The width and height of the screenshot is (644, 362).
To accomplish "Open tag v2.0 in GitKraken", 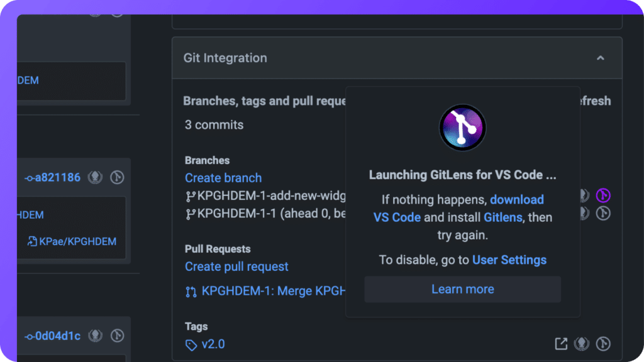I will [582, 344].
